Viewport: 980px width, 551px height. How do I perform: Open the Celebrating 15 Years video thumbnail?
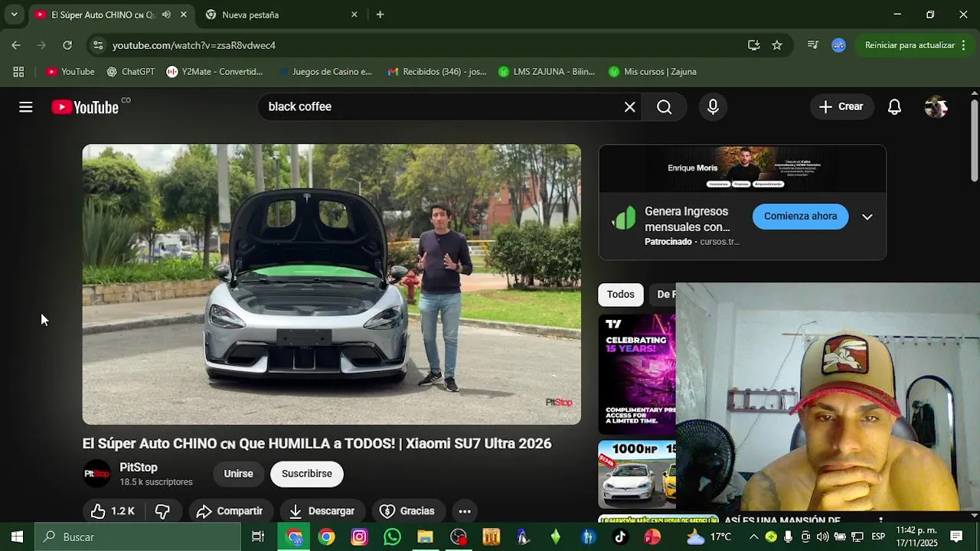[637, 374]
